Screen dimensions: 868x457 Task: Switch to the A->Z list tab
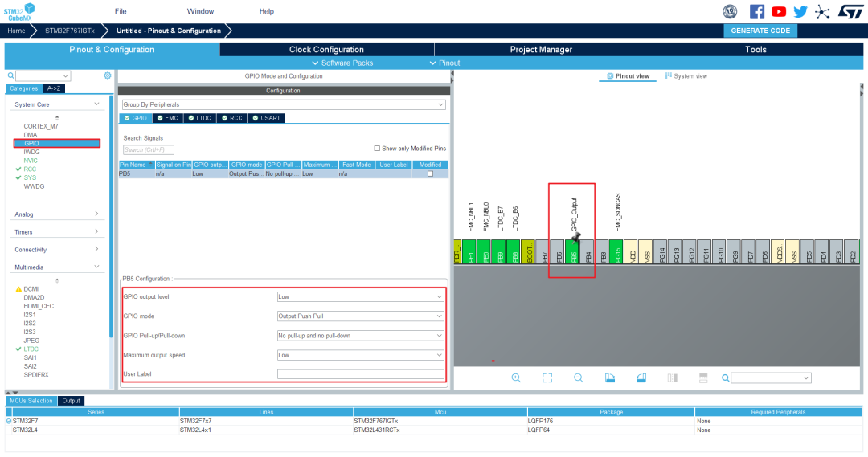54,88
